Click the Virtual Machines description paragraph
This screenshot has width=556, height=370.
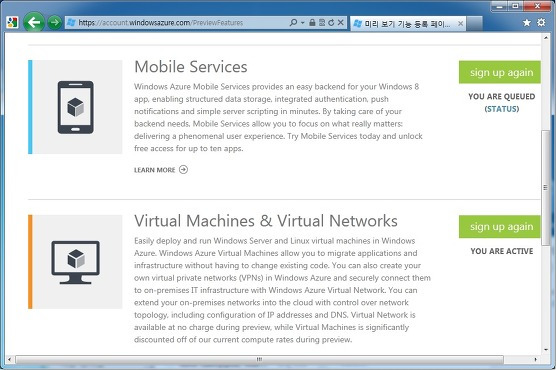(x=282, y=290)
